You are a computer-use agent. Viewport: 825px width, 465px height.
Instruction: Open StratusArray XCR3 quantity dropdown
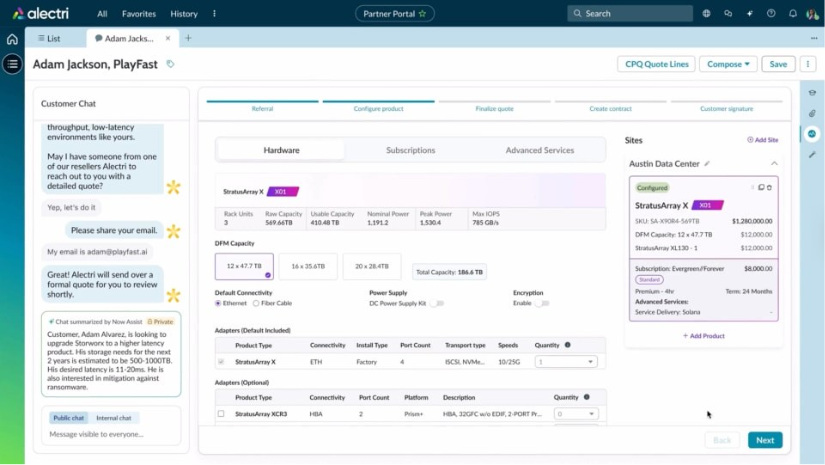click(576, 414)
